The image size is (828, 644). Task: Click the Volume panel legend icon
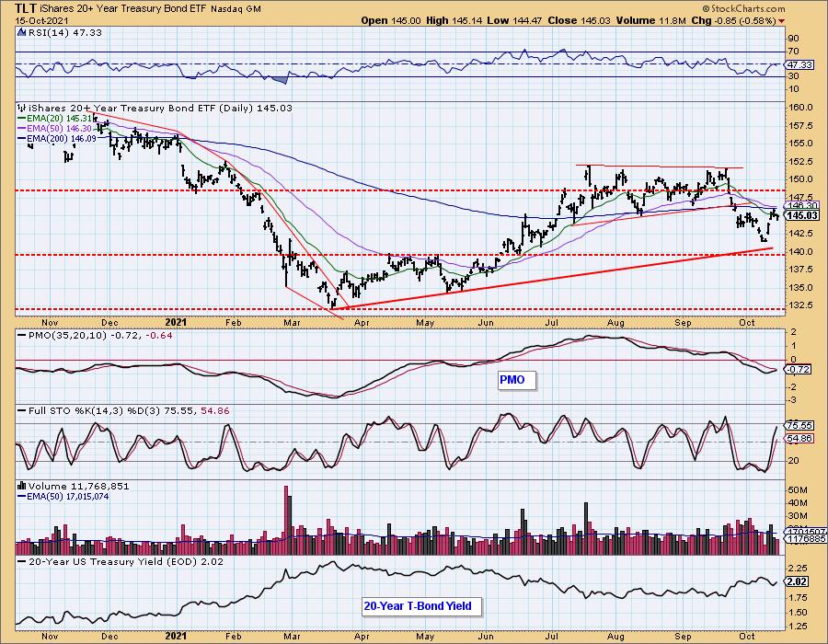(x=22, y=486)
